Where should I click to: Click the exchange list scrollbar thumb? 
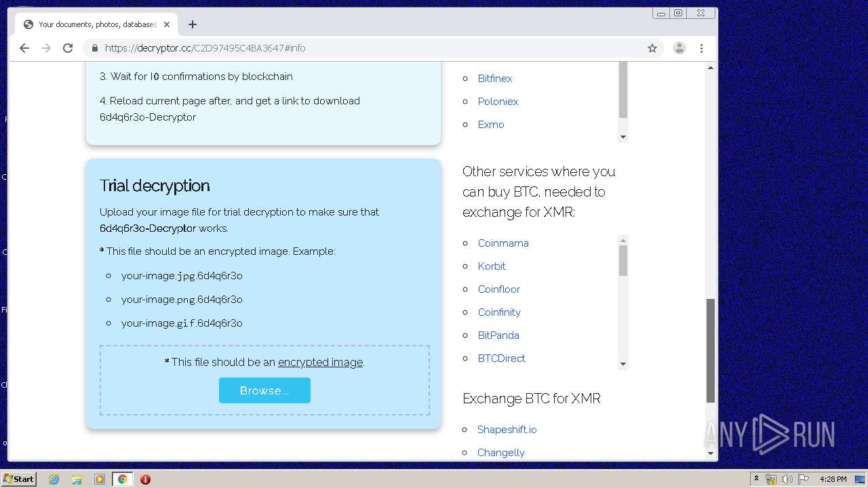pyautogui.click(x=623, y=90)
